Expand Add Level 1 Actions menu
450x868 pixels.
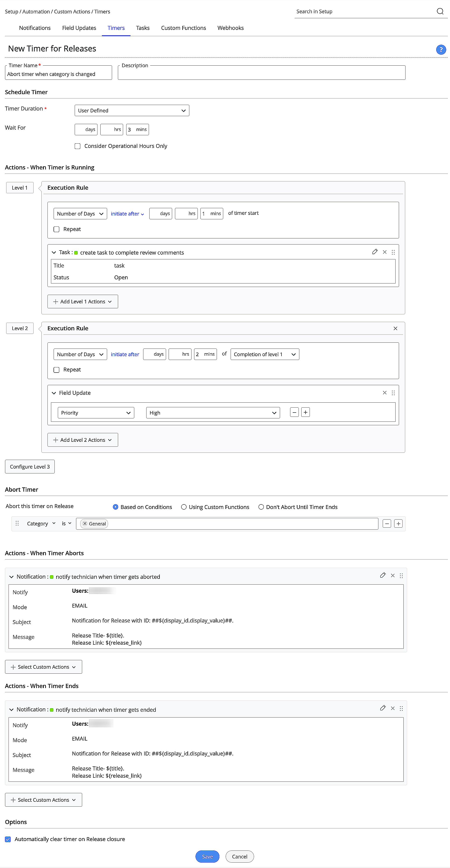(83, 302)
